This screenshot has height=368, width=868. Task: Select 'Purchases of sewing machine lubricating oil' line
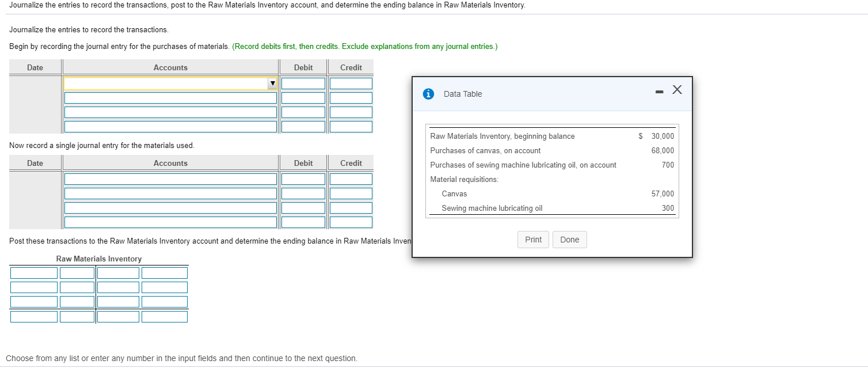coord(523,165)
